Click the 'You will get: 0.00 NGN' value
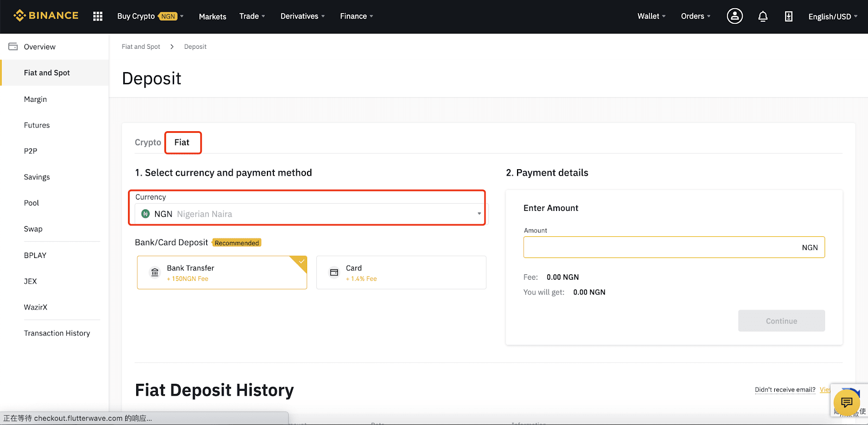Screen dimensions: 868x425 (x=589, y=292)
